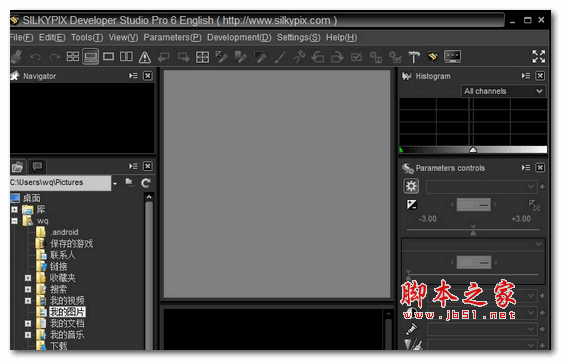The height and width of the screenshot is (361, 562).
Task: Open the comment bubble tab in browser panel
Action: [37, 166]
